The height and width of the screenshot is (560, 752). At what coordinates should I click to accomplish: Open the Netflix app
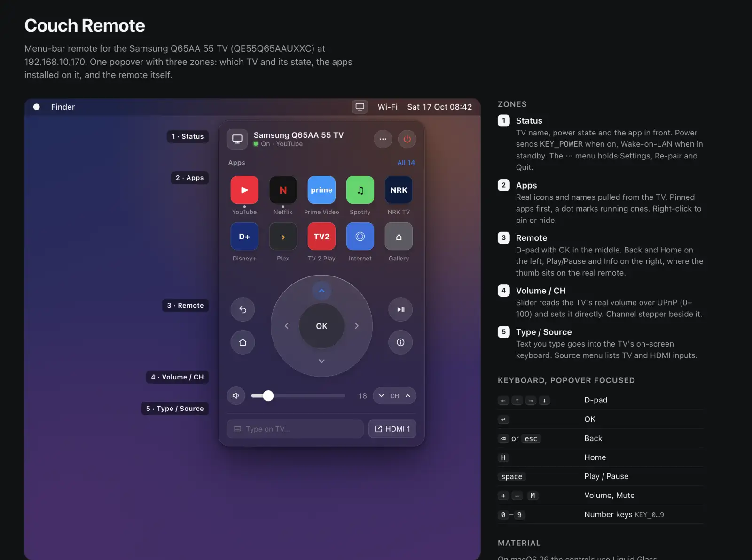[x=283, y=190]
